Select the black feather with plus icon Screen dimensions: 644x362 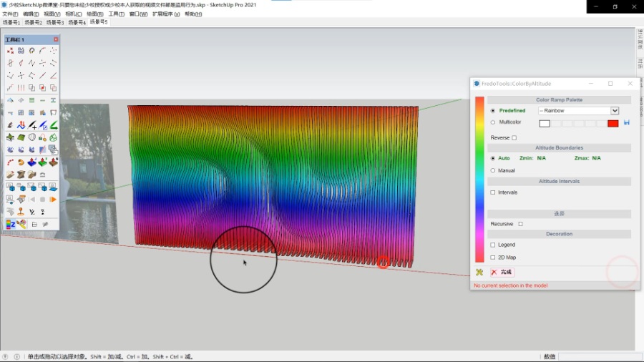tap(31, 125)
